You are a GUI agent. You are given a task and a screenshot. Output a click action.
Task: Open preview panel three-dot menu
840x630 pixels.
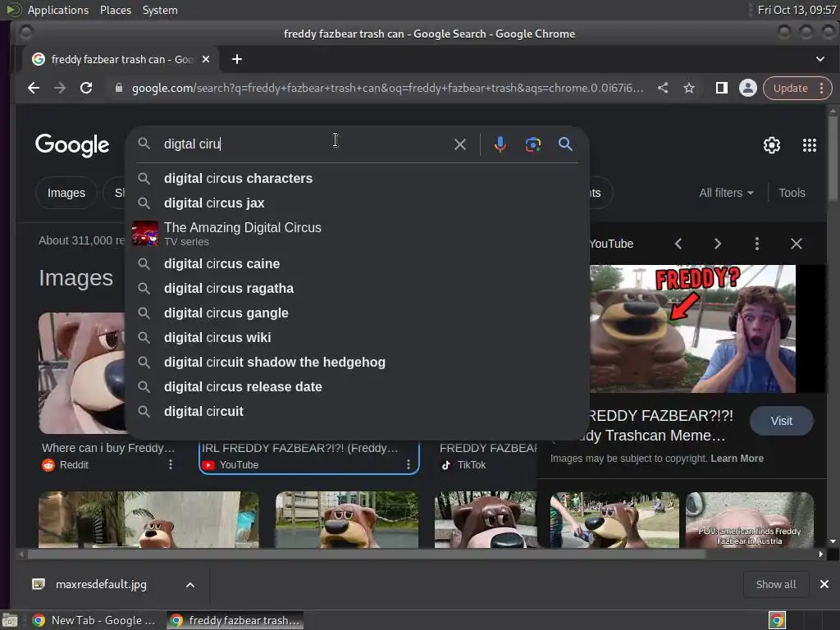(756, 244)
